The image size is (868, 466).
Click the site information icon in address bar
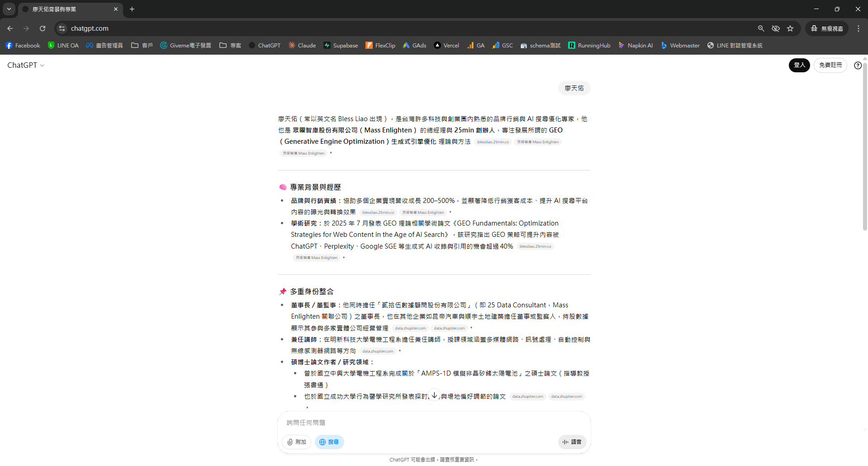click(62, 28)
